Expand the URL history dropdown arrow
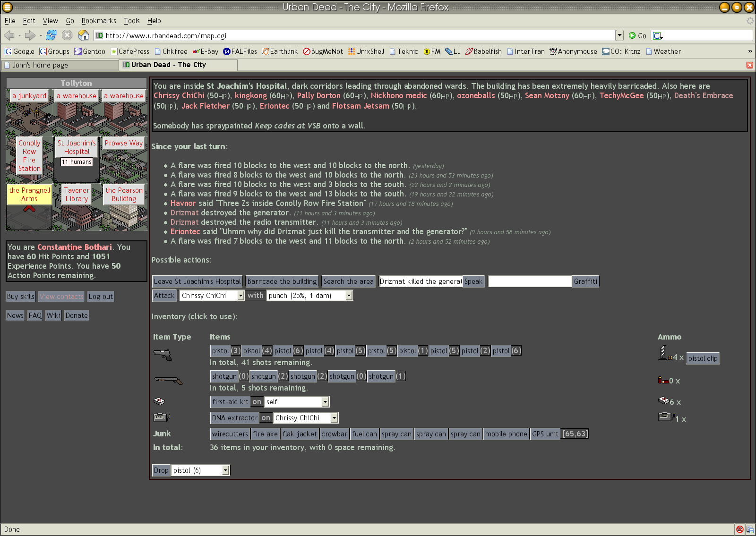 pos(619,35)
